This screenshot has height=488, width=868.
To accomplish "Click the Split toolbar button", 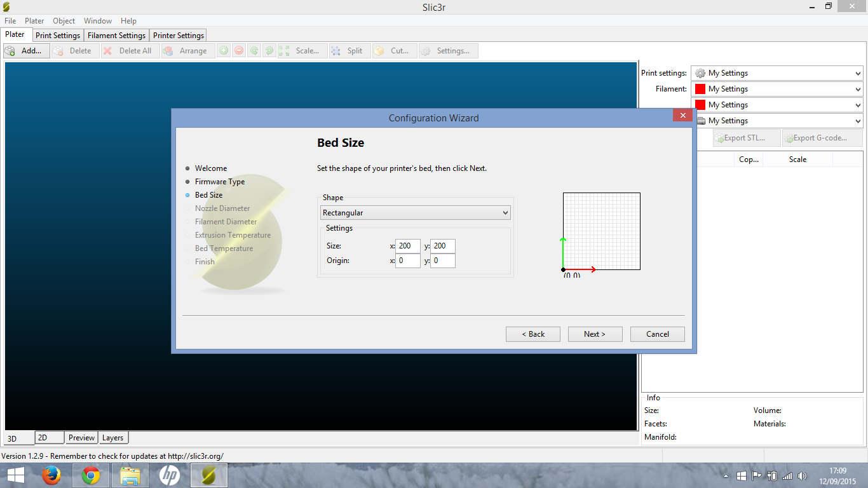I will click(349, 51).
